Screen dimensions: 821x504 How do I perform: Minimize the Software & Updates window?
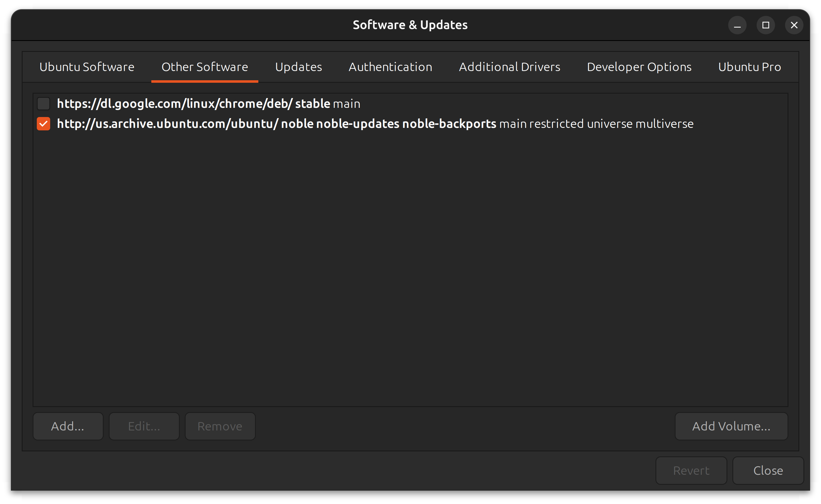(x=737, y=25)
